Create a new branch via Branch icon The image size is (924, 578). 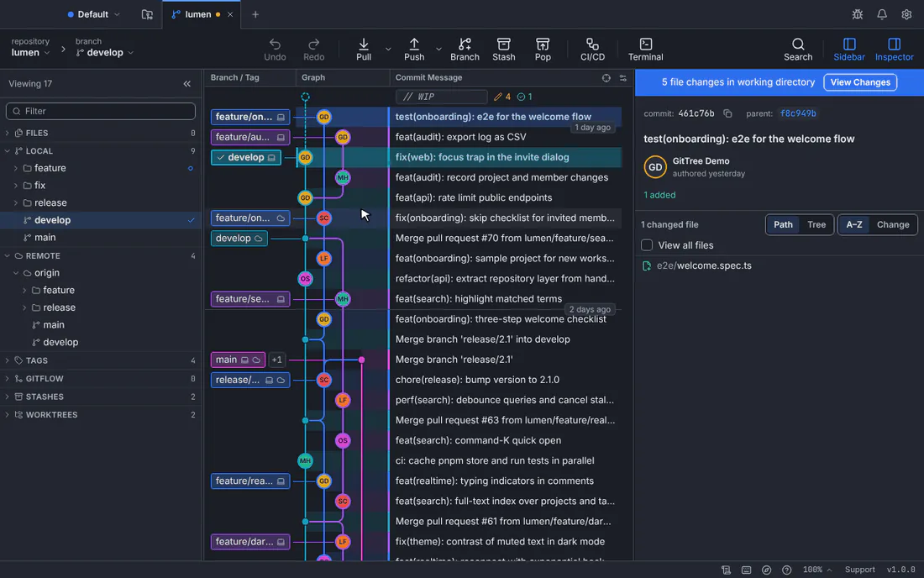465,50
